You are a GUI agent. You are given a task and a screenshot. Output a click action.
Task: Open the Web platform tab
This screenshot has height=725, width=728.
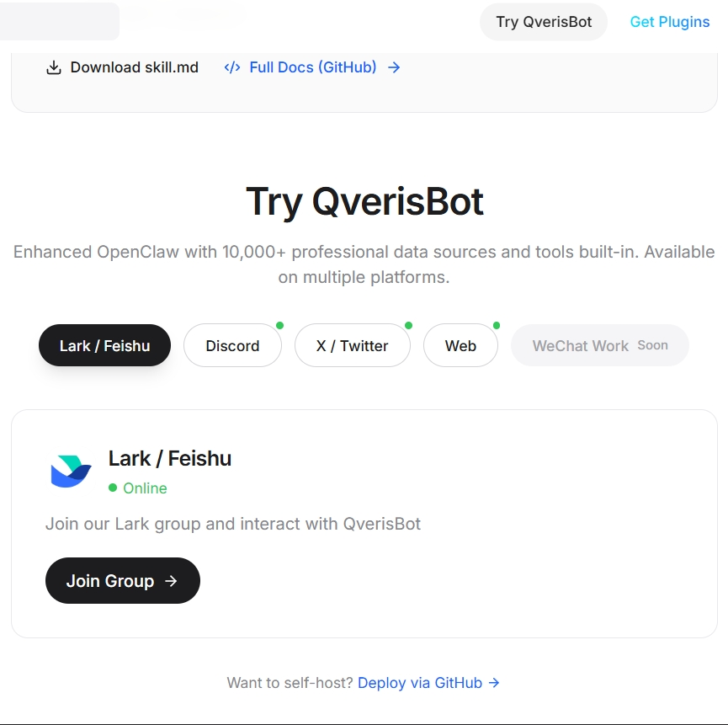(x=460, y=345)
